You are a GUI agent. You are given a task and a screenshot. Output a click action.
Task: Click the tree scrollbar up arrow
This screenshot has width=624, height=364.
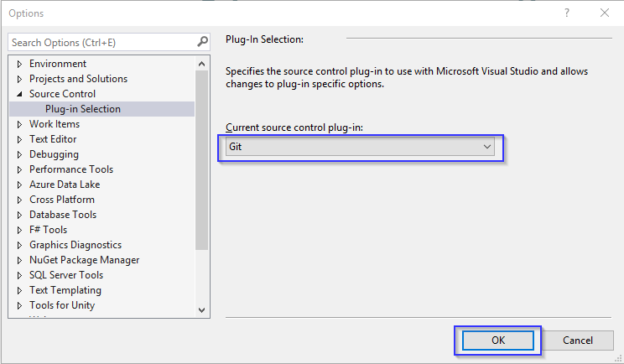coord(202,63)
